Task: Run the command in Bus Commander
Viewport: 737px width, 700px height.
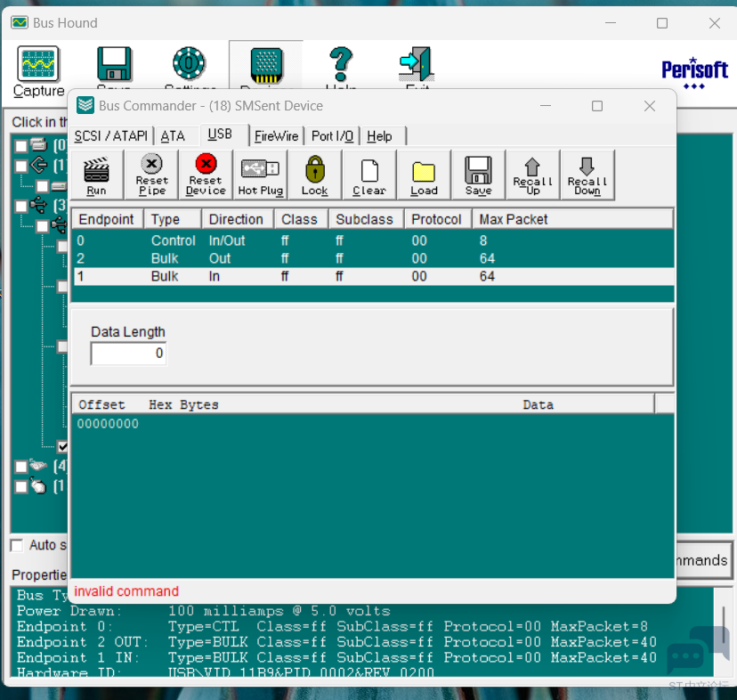Action: pos(96,175)
